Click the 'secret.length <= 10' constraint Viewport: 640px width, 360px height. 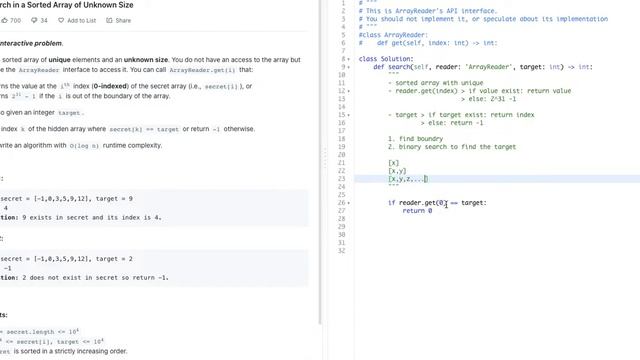(43, 332)
